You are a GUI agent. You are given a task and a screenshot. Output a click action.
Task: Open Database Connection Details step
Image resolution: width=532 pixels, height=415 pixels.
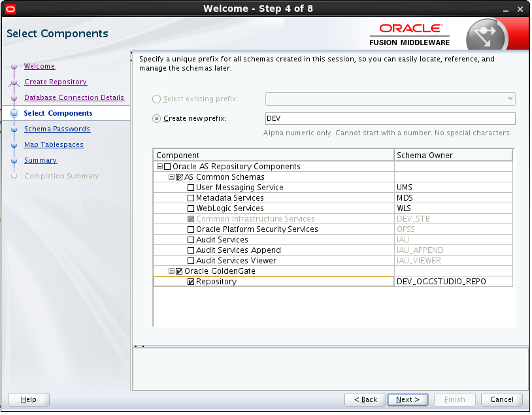(x=74, y=97)
